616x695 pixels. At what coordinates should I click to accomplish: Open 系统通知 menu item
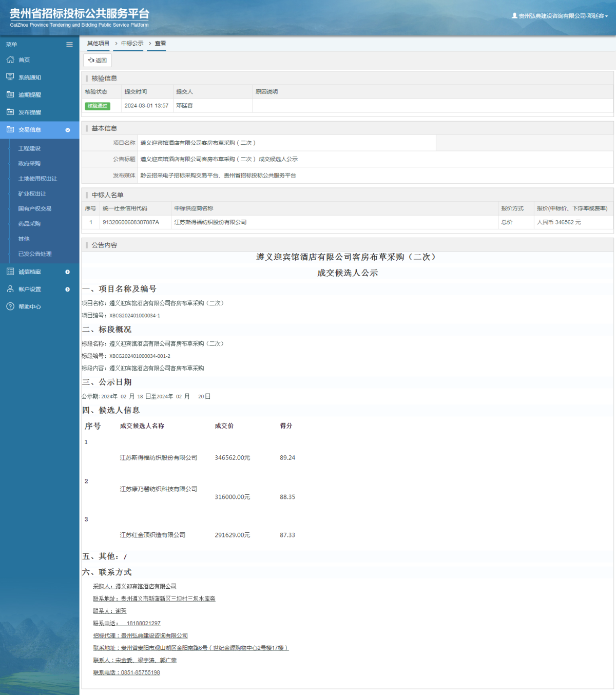coord(30,78)
